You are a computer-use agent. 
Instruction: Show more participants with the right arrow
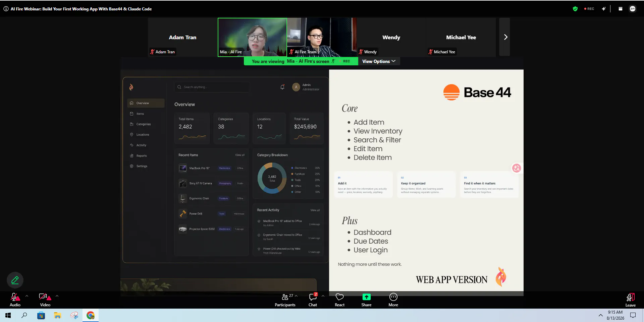pos(505,37)
